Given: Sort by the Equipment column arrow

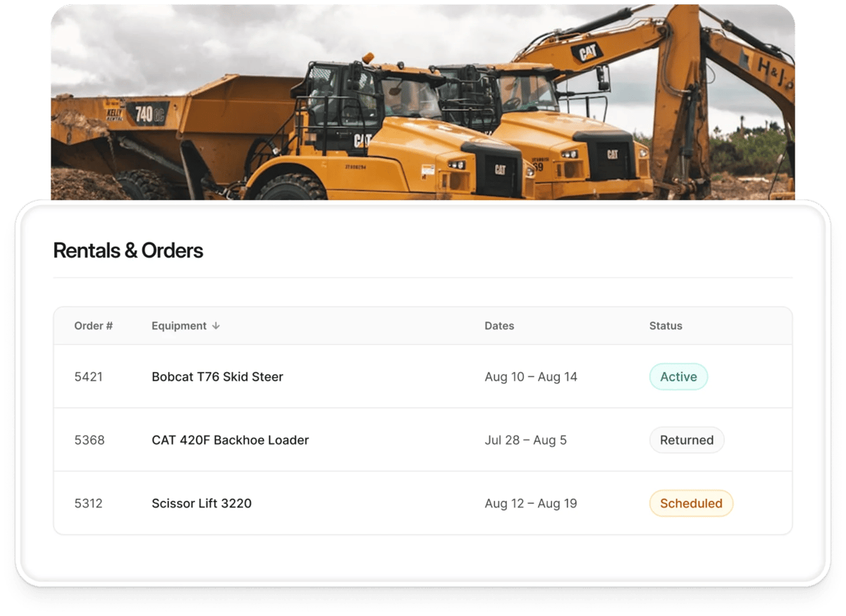Looking at the screenshot, I should (x=216, y=326).
